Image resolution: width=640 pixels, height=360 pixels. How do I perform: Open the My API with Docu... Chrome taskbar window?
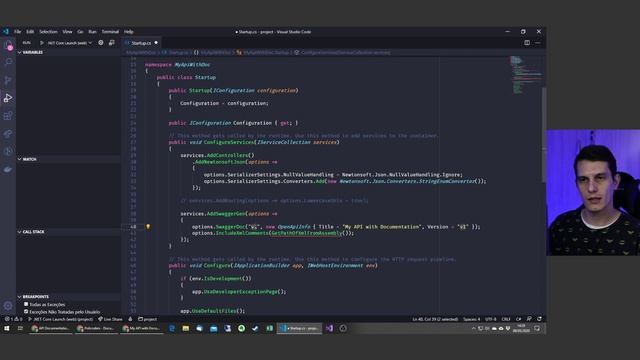pyautogui.click(x=141, y=328)
